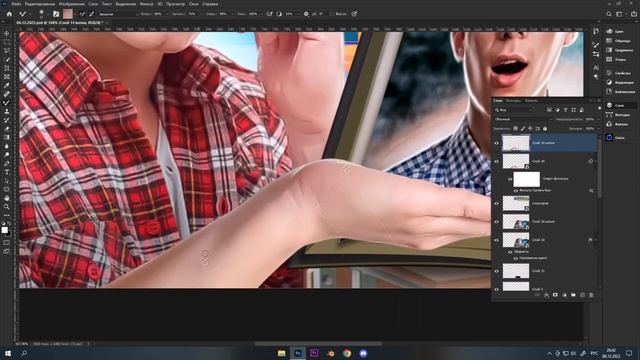This screenshot has height=360, width=640.
Task: Open the Search icon at top right
Action: (x=609, y=14)
